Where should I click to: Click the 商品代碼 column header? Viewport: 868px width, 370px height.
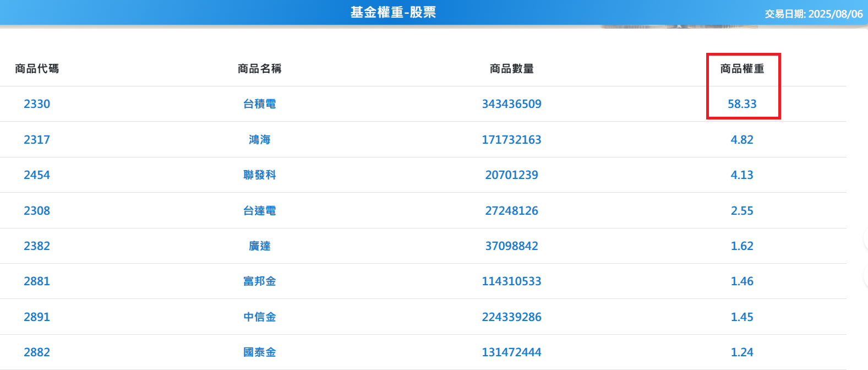pyautogui.click(x=37, y=69)
